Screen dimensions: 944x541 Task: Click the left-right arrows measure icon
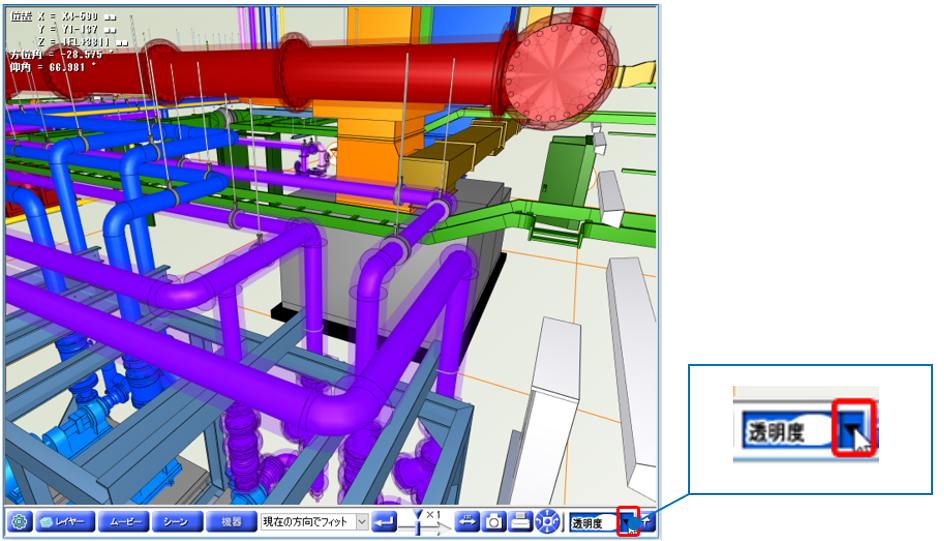pyautogui.click(x=467, y=521)
